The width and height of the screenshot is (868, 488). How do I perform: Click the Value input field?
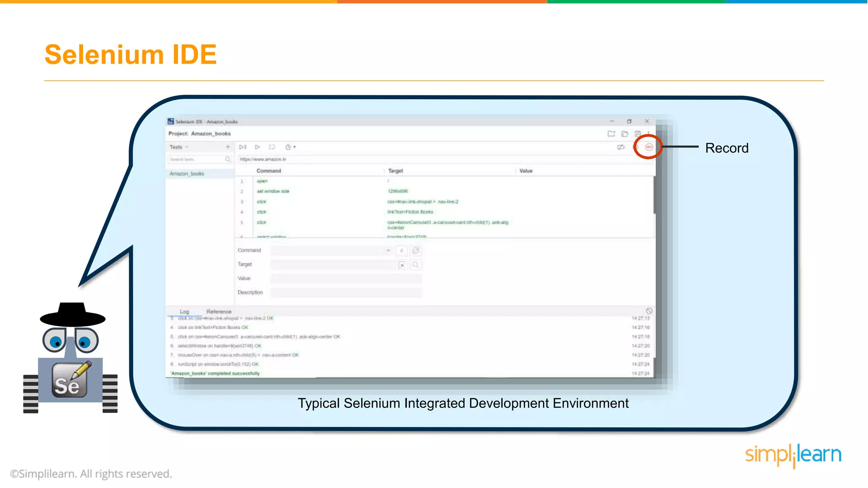[x=346, y=278]
